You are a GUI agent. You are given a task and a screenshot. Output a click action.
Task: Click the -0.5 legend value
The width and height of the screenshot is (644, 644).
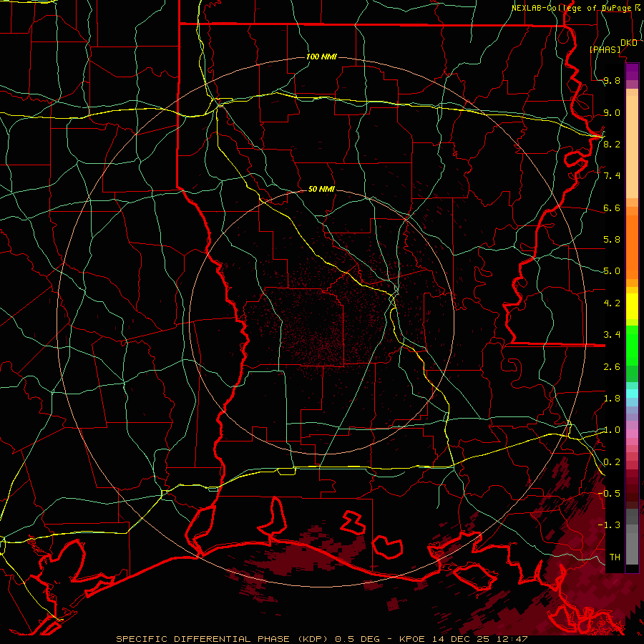pyautogui.click(x=609, y=493)
